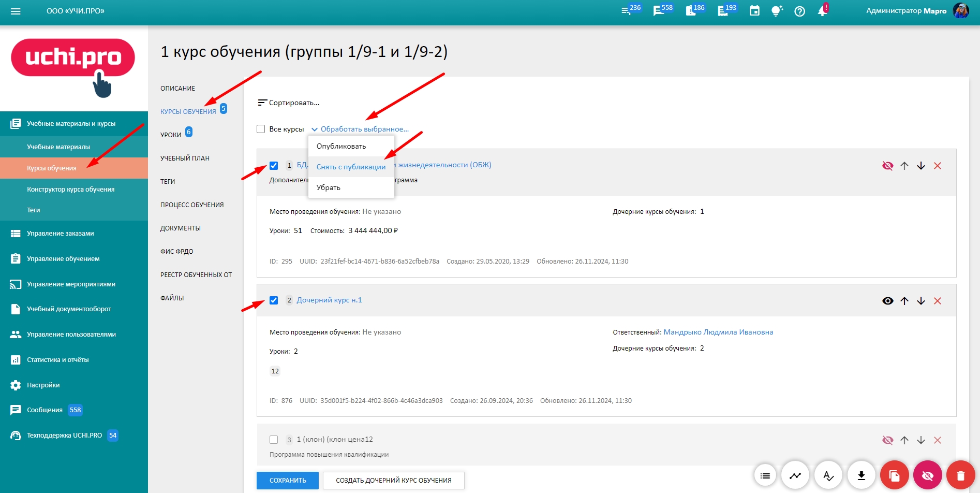980x493 pixels.
Task: Open the Обработать выбранное dropdown
Action: coord(360,129)
